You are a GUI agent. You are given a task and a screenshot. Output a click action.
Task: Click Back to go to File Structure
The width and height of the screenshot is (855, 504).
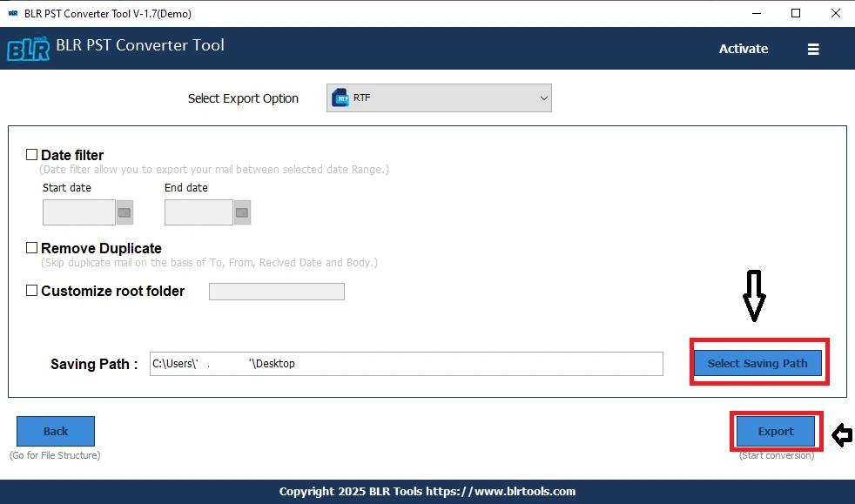tap(55, 431)
